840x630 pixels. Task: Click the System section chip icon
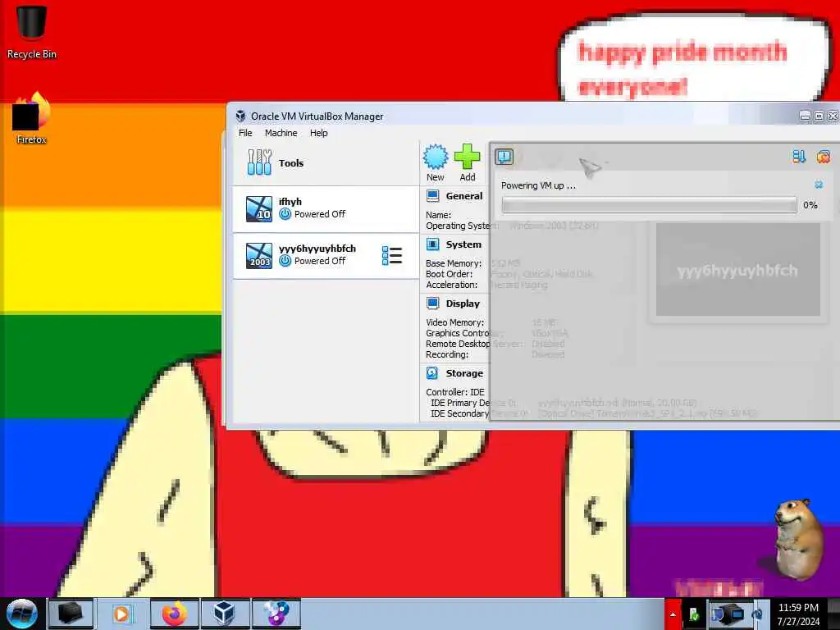(x=433, y=244)
